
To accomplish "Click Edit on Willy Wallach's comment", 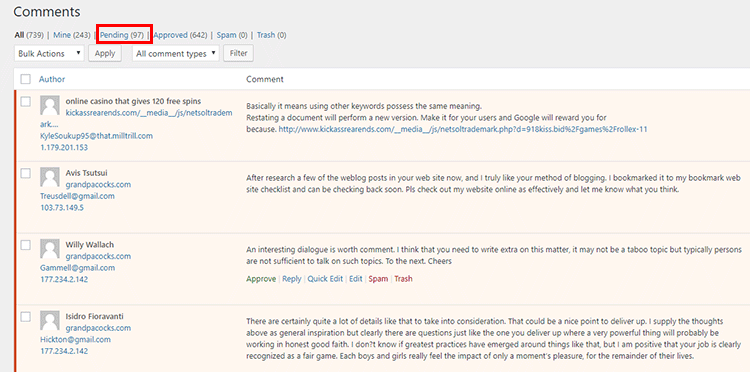I will pyautogui.click(x=355, y=279).
